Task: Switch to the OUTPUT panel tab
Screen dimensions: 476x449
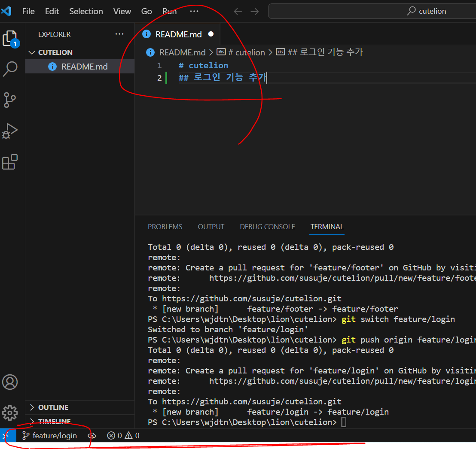Action: (211, 227)
